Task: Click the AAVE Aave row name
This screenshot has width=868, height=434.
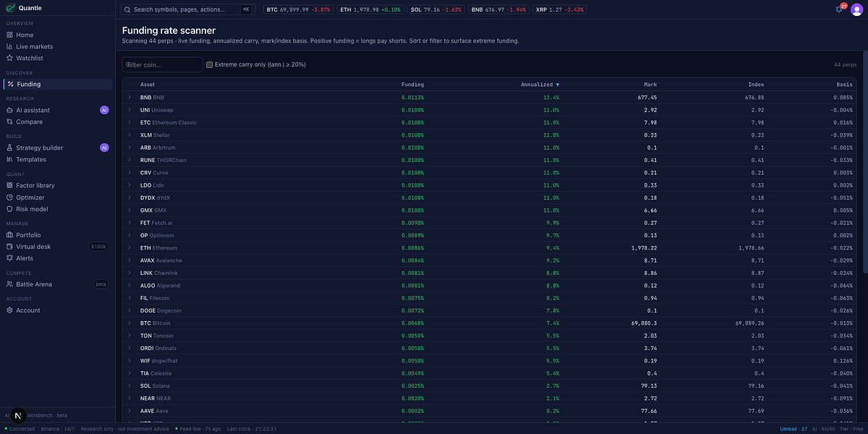Action: (x=153, y=411)
